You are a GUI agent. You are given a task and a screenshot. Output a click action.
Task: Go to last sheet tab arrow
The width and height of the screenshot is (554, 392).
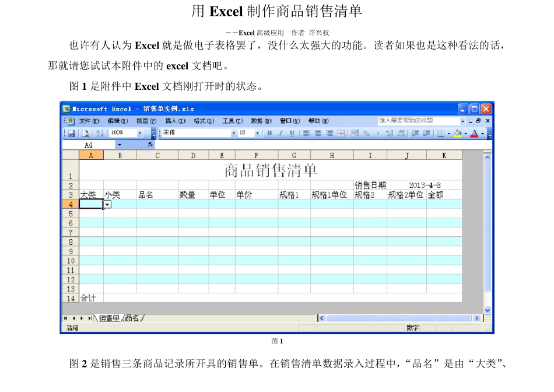[x=90, y=318]
